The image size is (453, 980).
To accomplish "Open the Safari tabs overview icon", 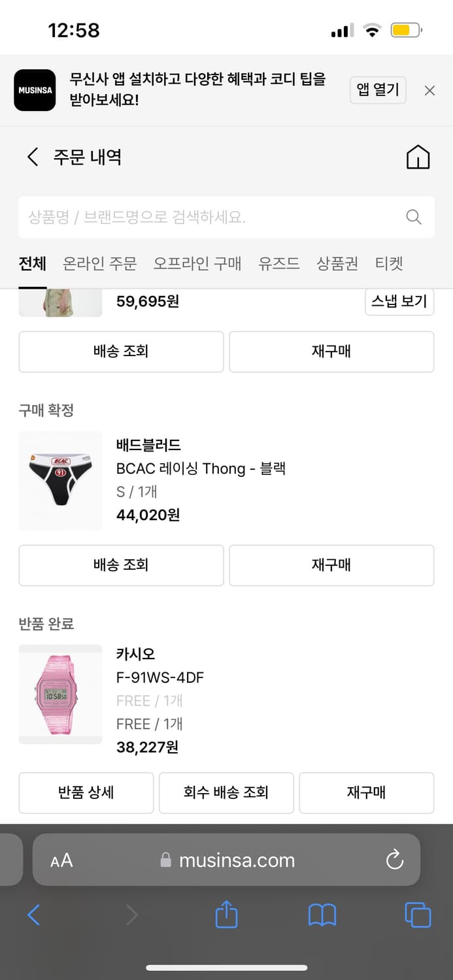I will [x=418, y=915].
